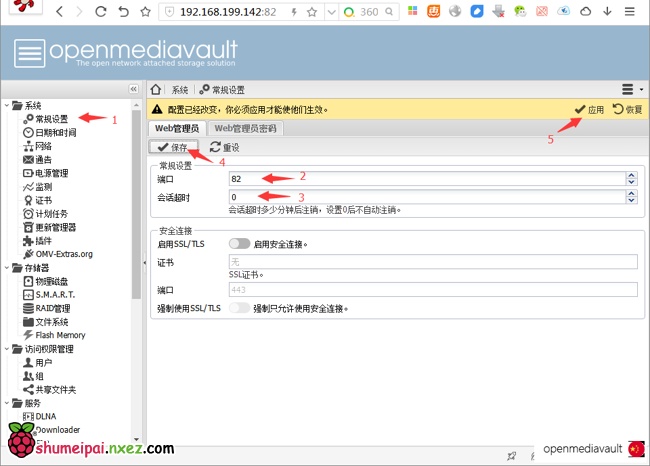
Task: Toggle 强制使用SSL/TLS switch
Action: pyautogui.click(x=239, y=308)
